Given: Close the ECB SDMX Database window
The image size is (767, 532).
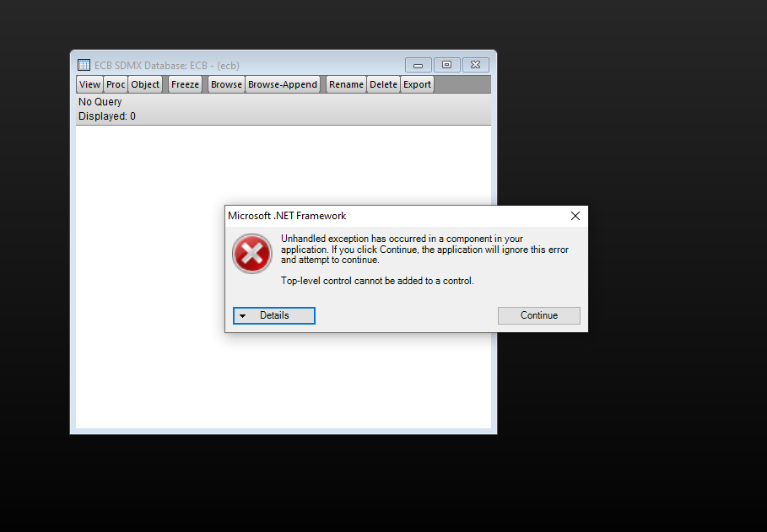Looking at the screenshot, I should 475,65.
